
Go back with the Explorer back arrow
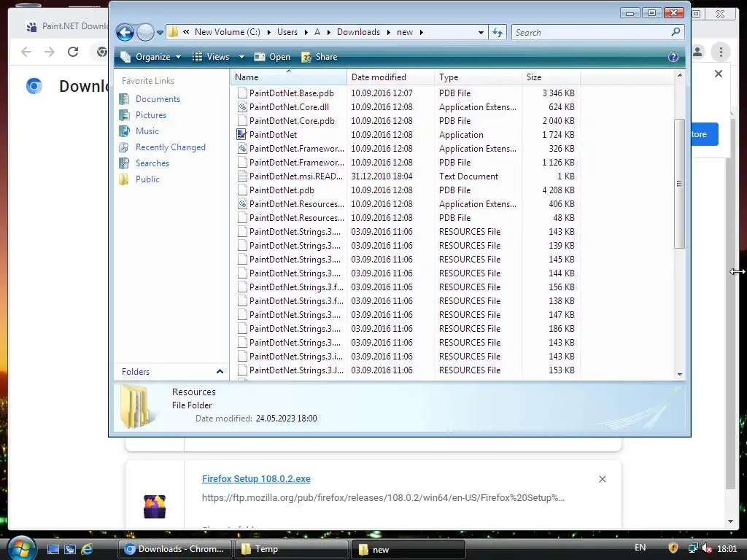tap(125, 32)
